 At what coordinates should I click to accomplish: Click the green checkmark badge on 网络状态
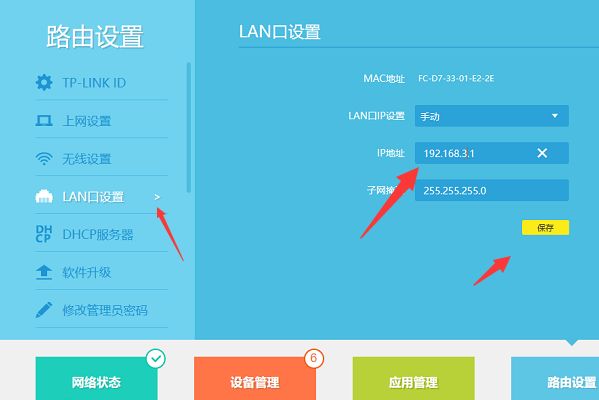coord(156,358)
